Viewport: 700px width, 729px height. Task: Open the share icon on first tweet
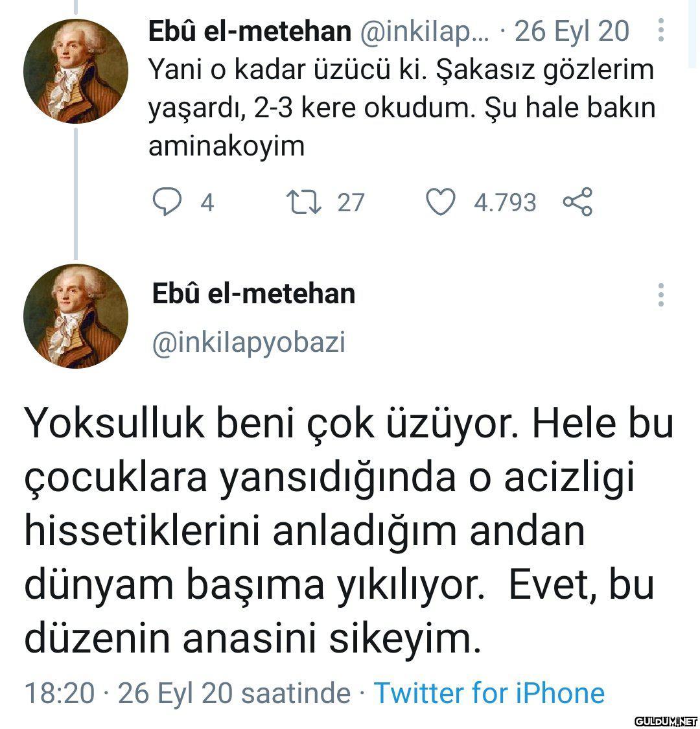(x=577, y=202)
